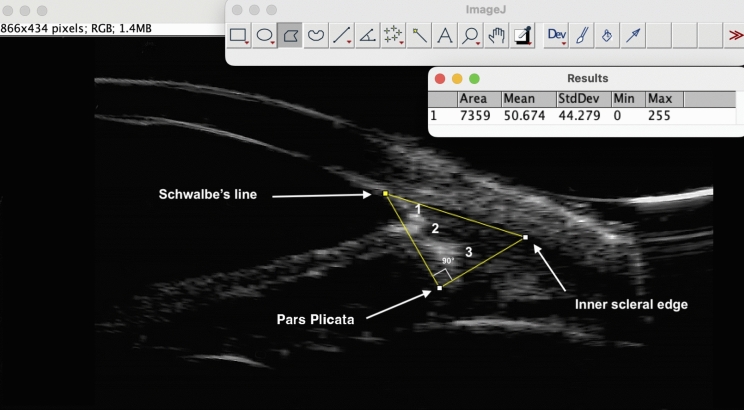Select the Magnifying glass tool
Viewport: 744px width, 410px height.
coord(471,36)
